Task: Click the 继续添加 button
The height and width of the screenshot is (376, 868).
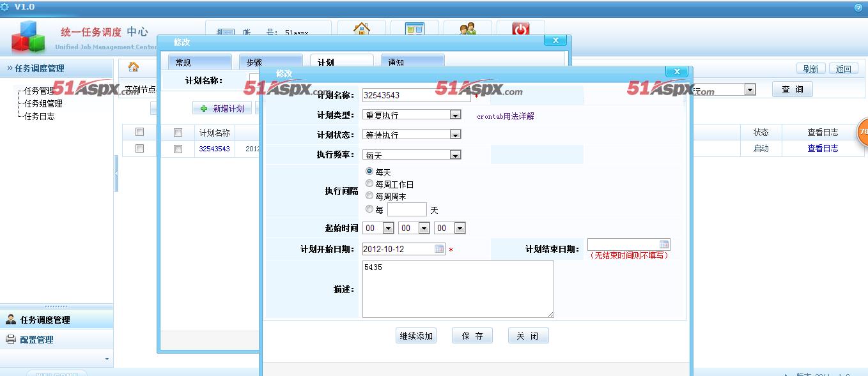Action: [x=416, y=336]
